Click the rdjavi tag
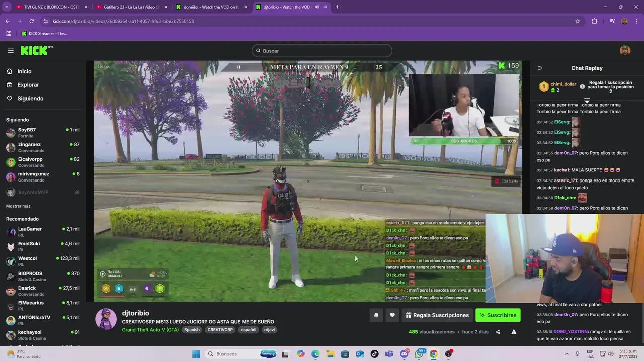The image size is (644, 362). 269,330
